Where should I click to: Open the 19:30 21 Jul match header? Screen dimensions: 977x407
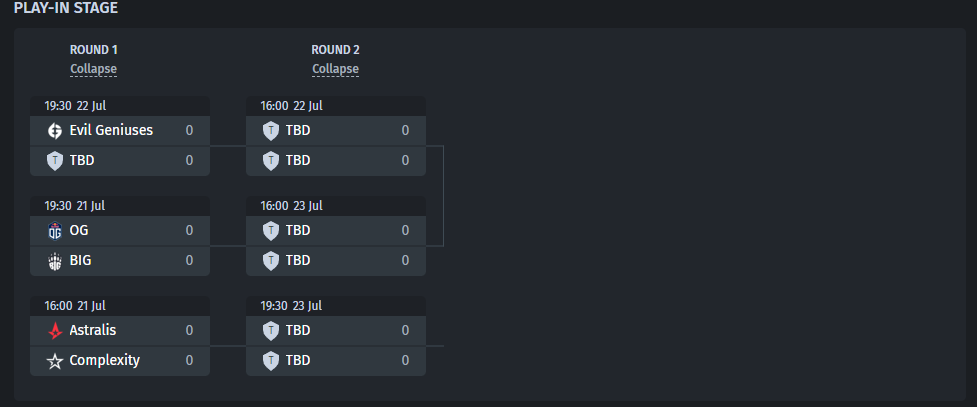coord(120,206)
